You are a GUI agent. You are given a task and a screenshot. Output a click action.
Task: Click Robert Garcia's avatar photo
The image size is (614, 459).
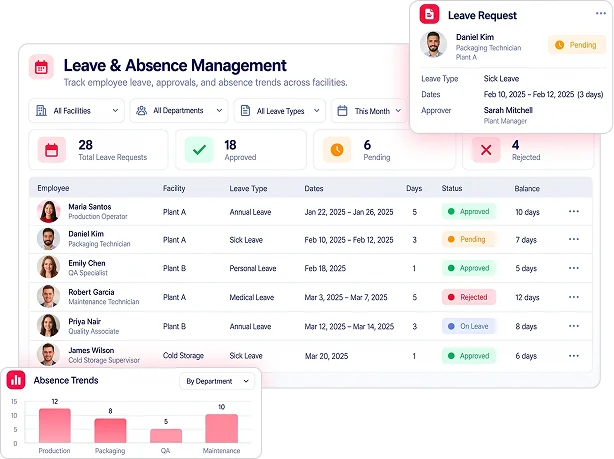coord(49,296)
